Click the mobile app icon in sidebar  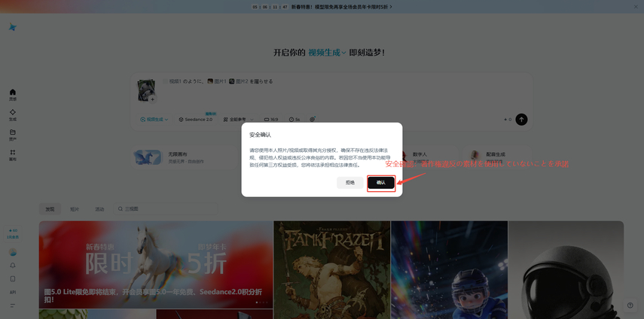[x=13, y=279]
